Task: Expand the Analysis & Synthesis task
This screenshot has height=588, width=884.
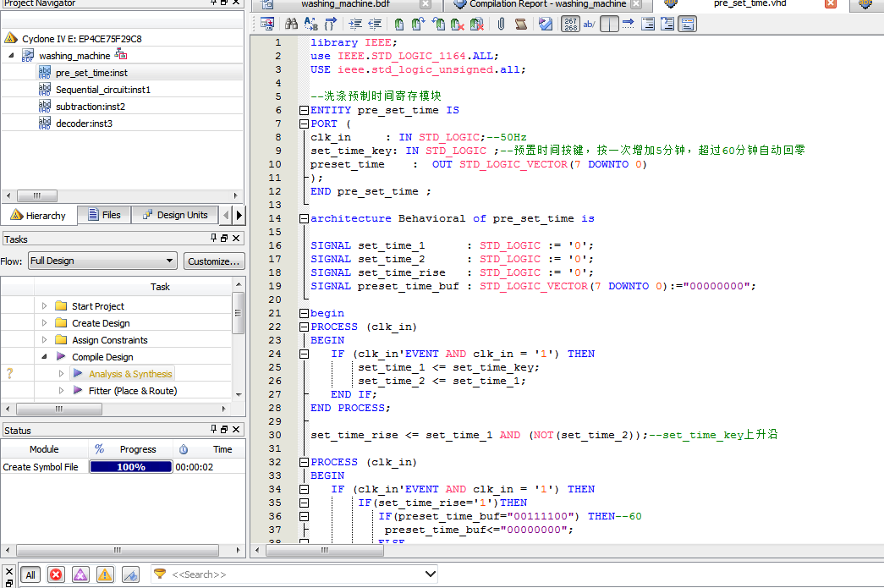Action: [x=61, y=374]
